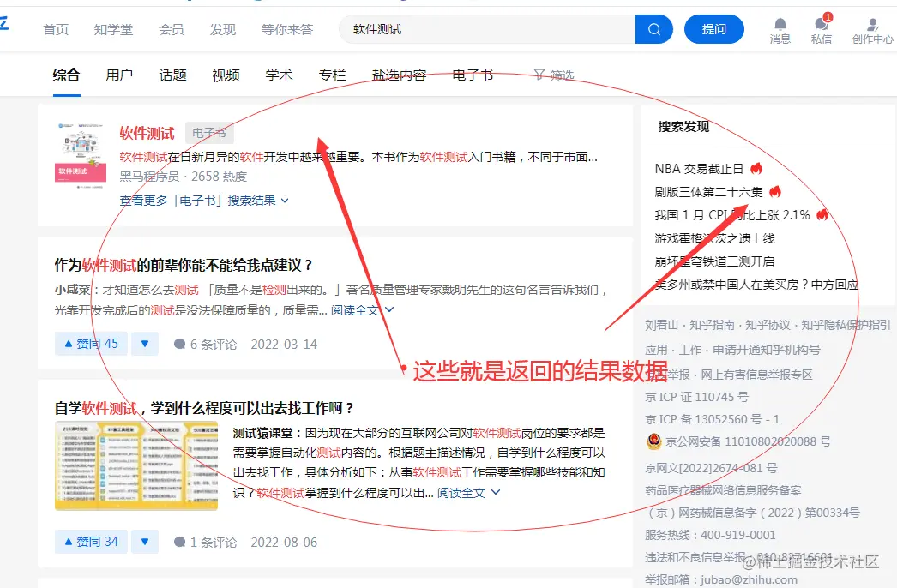897x588 pixels.
Task: Click the 黑马程序员 · 2658 热度 text
Action: (183, 177)
